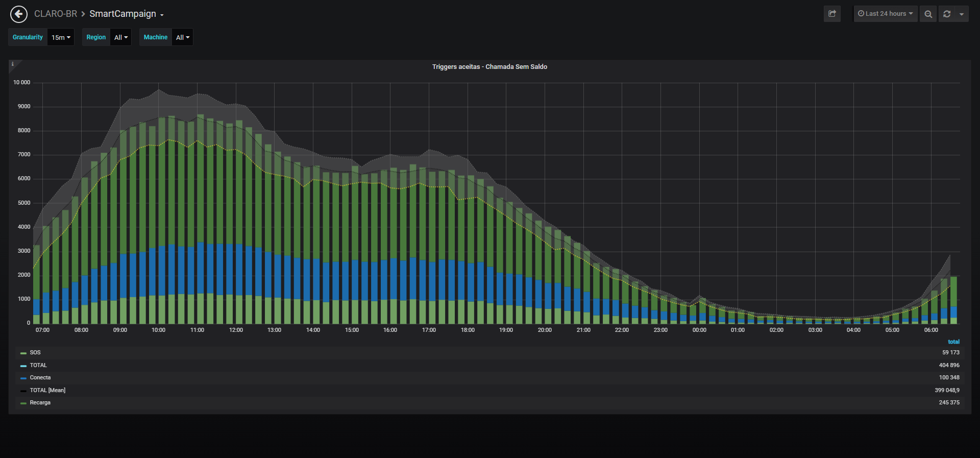Screen dimensions: 980x458
Task: Click the Region variable label
Action: (96, 37)
